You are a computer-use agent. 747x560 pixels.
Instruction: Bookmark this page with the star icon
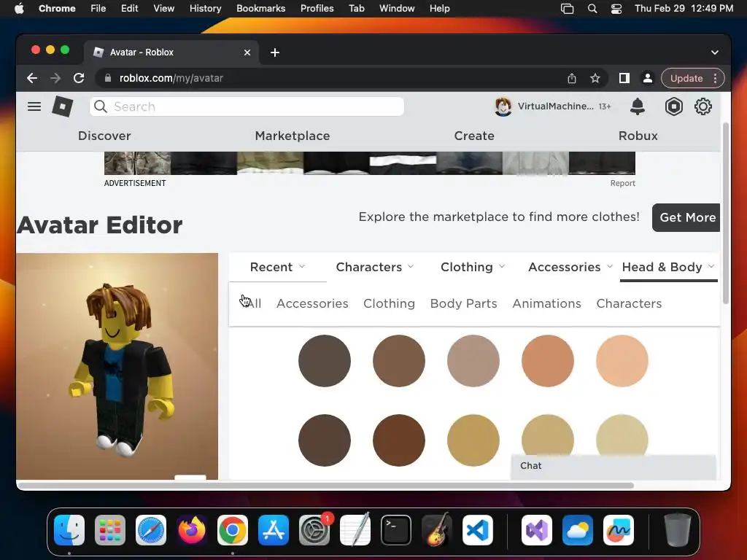click(x=595, y=78)
